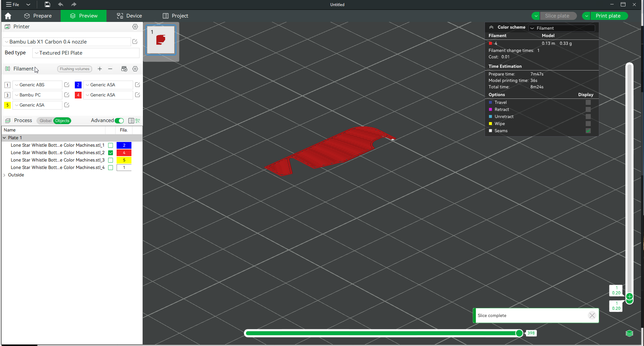Viewport: 644px width, 346px height.
Task: Open the Bambu PC filament dropdown
Action: pos(37,95)
